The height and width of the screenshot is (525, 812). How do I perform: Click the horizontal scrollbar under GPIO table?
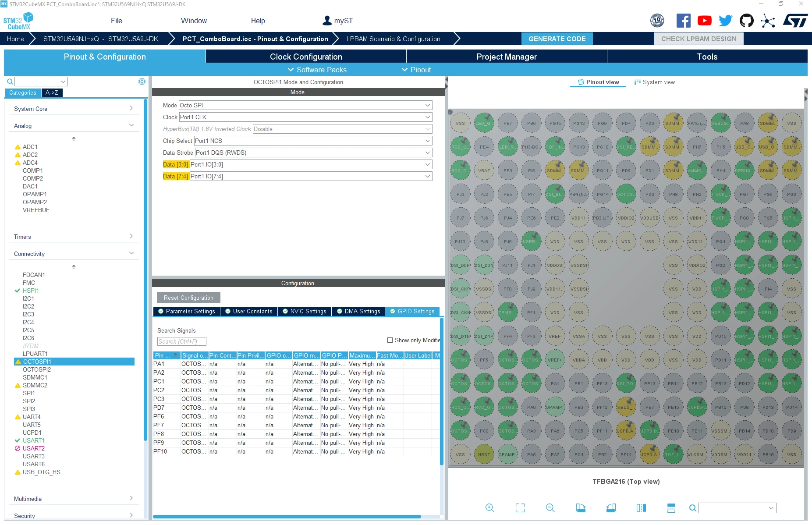(x=287, y=517)
